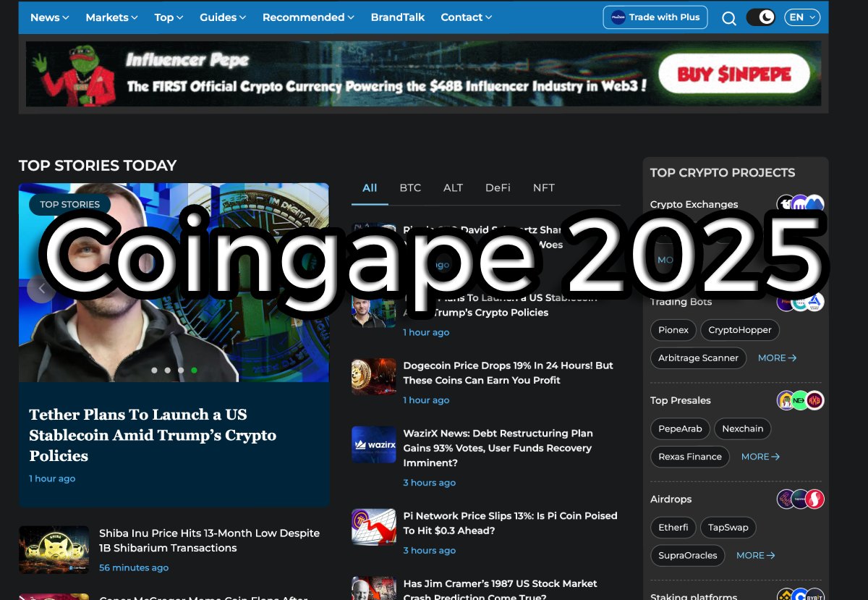The image size is (868, 600).
Task: Click the Top Presales logo icons
Action: (801, 400)
